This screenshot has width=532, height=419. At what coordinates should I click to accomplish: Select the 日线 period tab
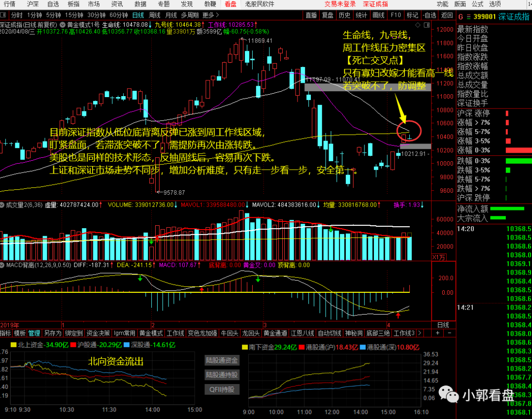pyautogui.click(x=138, y=15)
